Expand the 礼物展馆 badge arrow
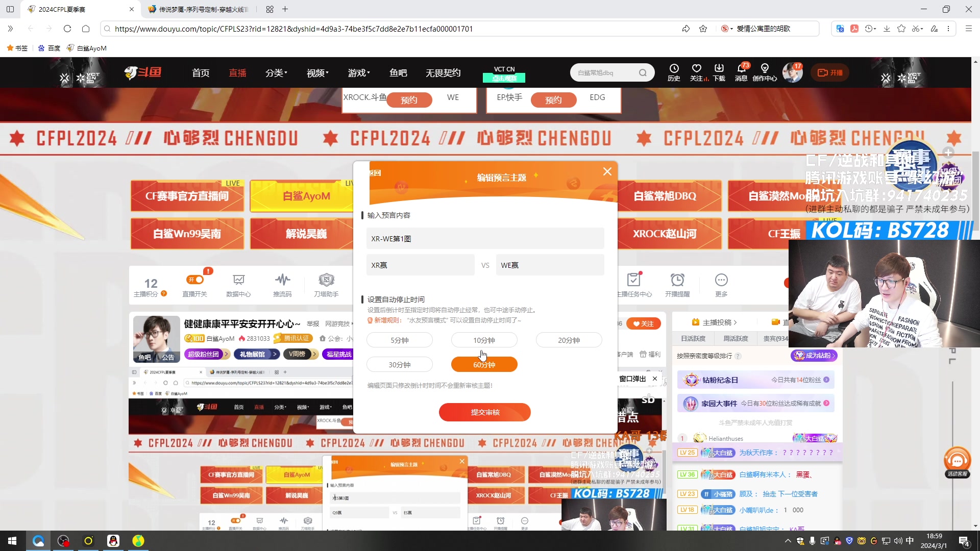This screenshot has height=551, width=980. point(275,354)
